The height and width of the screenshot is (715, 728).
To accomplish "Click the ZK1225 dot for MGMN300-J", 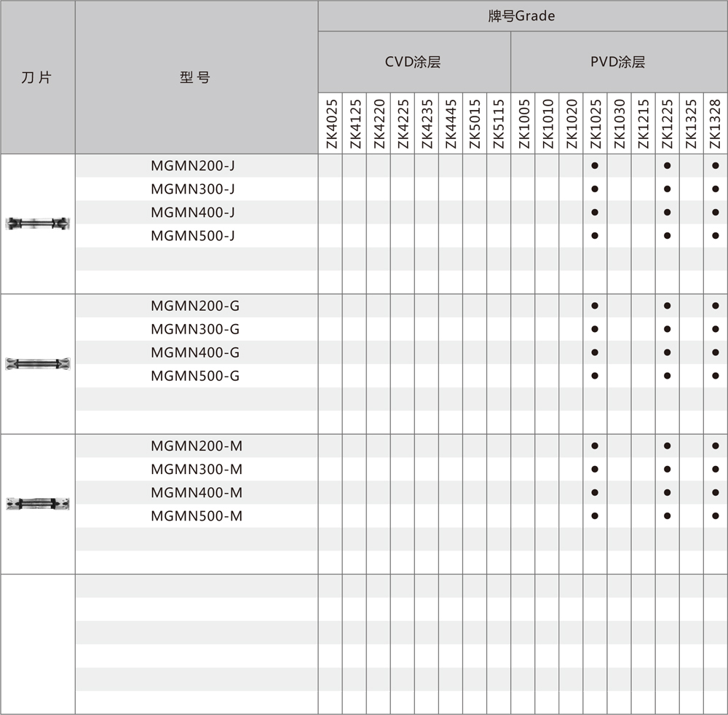I will [667, 189].
